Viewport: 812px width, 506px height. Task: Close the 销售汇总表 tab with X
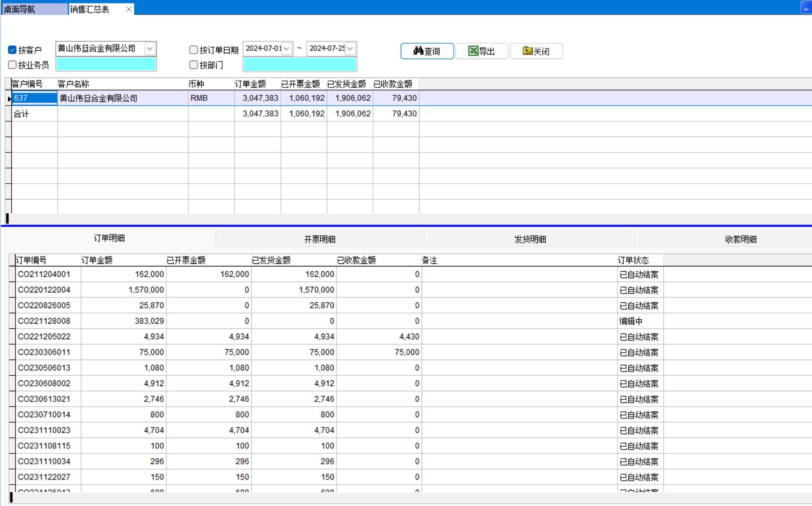click(x=129, y=9)
